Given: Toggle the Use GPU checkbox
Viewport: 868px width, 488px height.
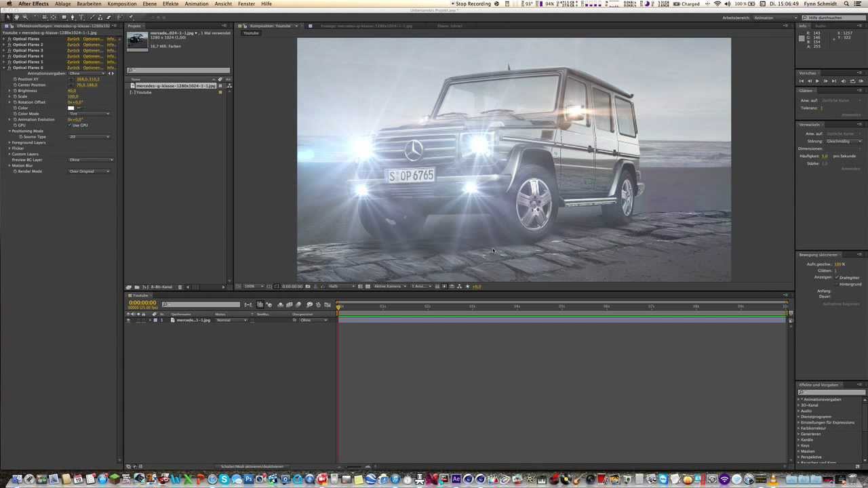Looking at the screenshot, I should tap(70, 125).
